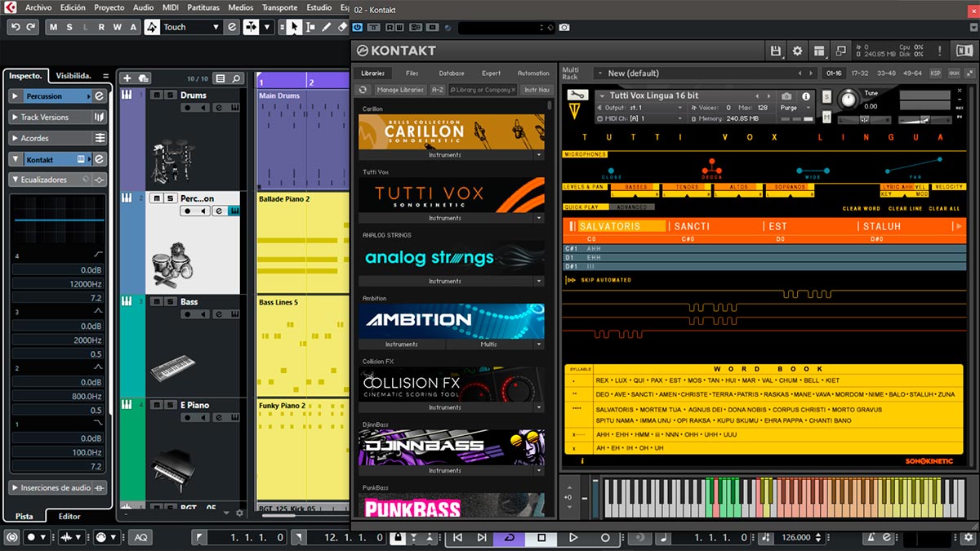Expand the Acordes inspector section
This screenshot has width=980, height=551.
point(16,138)
